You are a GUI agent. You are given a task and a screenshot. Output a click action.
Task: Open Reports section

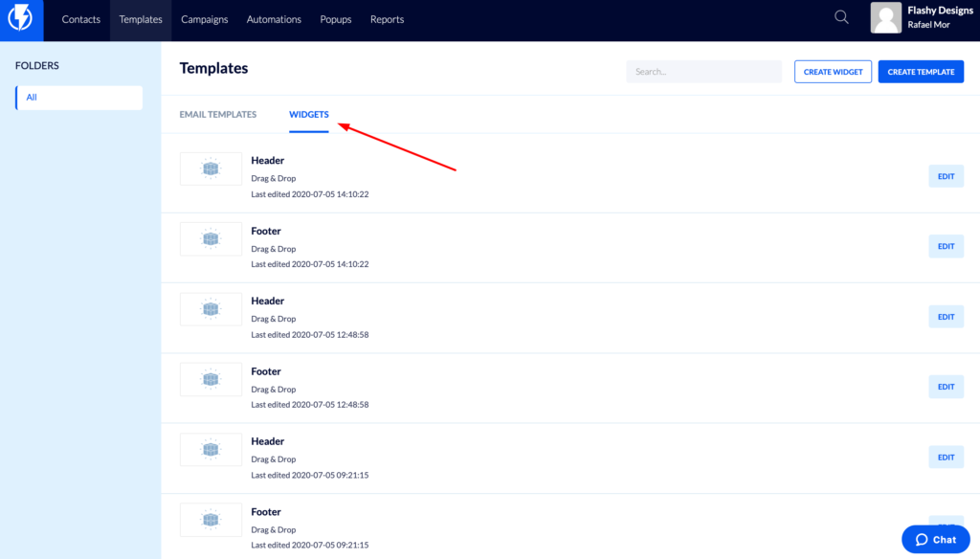387,19
